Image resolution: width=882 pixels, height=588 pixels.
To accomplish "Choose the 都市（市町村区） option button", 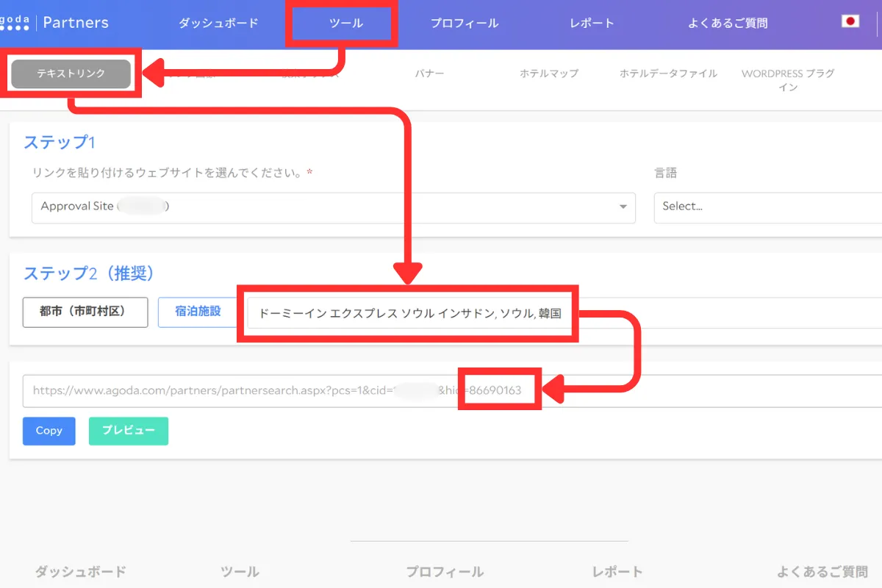I will pyautogui.click(x=85, y=312).
